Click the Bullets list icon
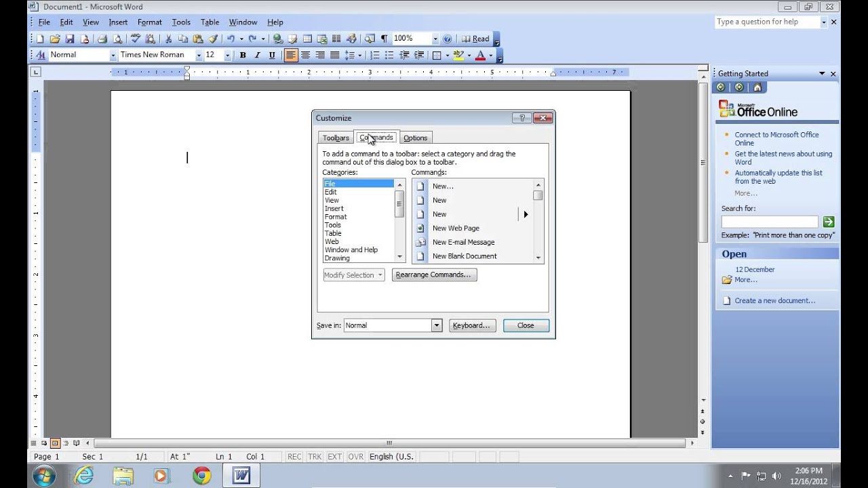868x488 pixels. click(389, 56)
